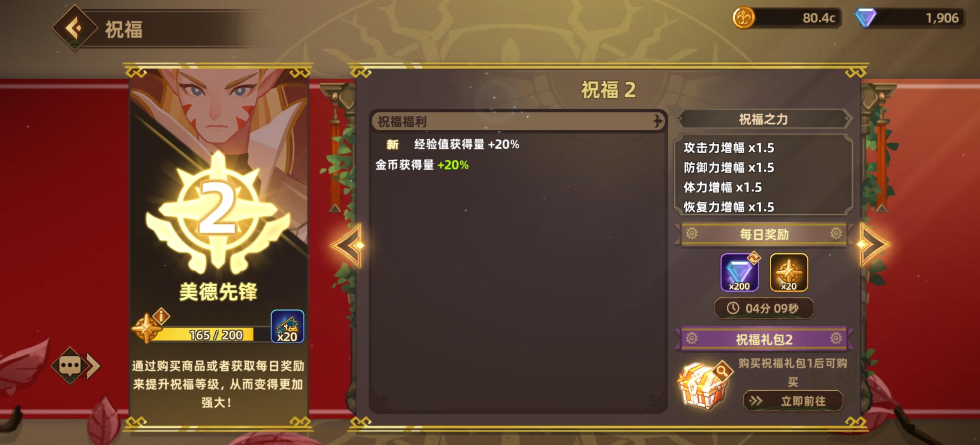Tap the info badge above progress star
The height and width of the screenshot is (445, 980).
[162, 316]
